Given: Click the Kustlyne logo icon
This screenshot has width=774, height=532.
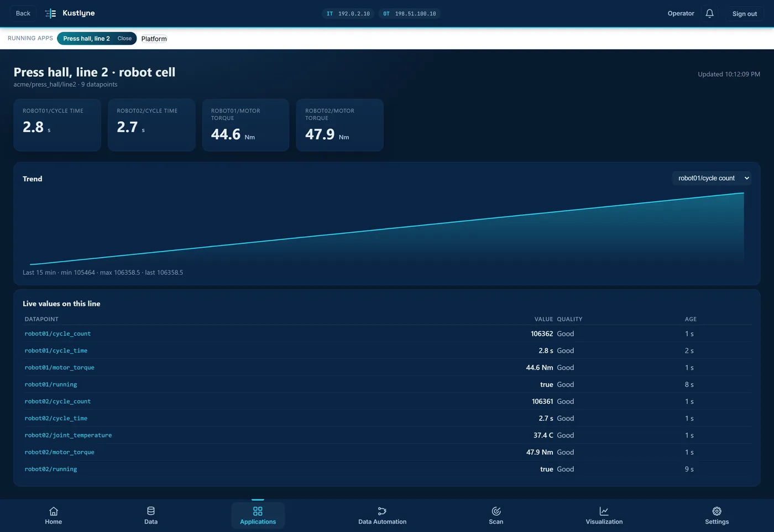Looking at the screenshot, I should pos(50,13).
